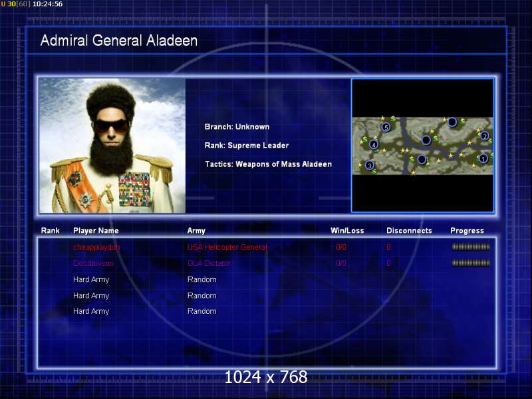Viewport: 532px width, 399px height.
Task: Click the progress bar for Docdawson
Action: 471,263
